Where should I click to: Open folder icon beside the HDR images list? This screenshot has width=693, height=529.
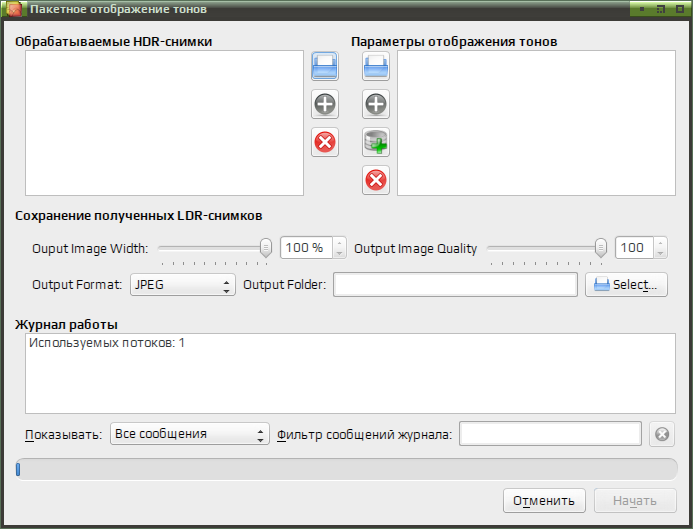(x=325, y=66)
